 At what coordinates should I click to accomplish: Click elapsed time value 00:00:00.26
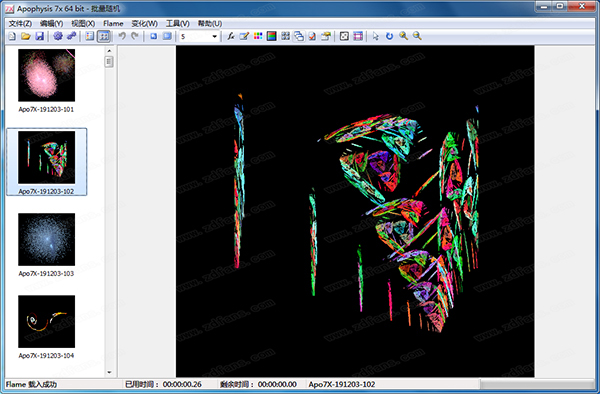(x=182, y=384)
